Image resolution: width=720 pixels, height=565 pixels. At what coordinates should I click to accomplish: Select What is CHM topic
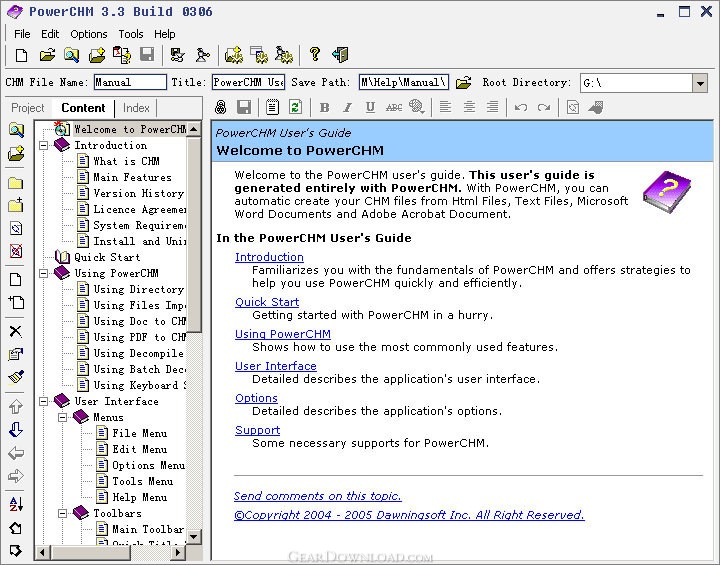126,161
